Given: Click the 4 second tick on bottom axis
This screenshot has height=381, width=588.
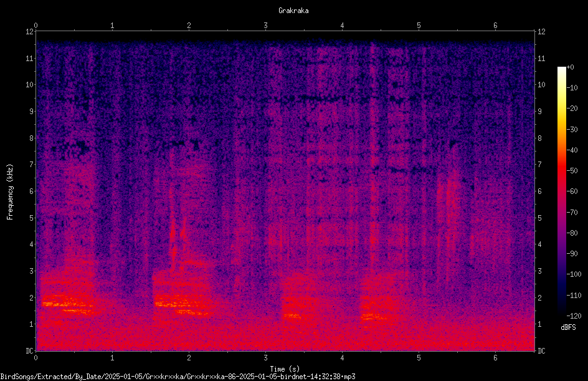Looking at the screenshot, I should point(343,358).
